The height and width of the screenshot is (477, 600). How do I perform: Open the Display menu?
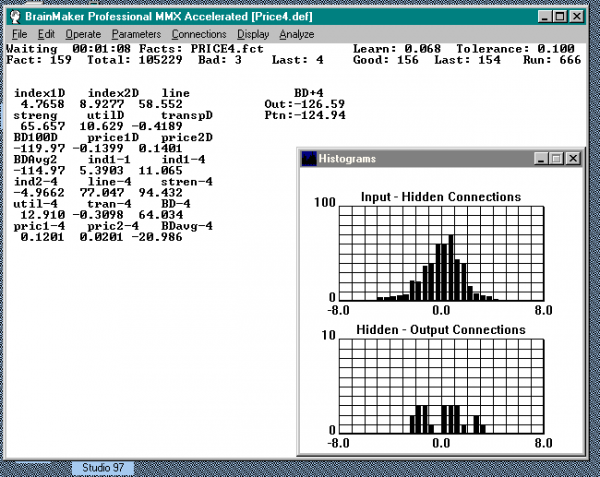253,34
